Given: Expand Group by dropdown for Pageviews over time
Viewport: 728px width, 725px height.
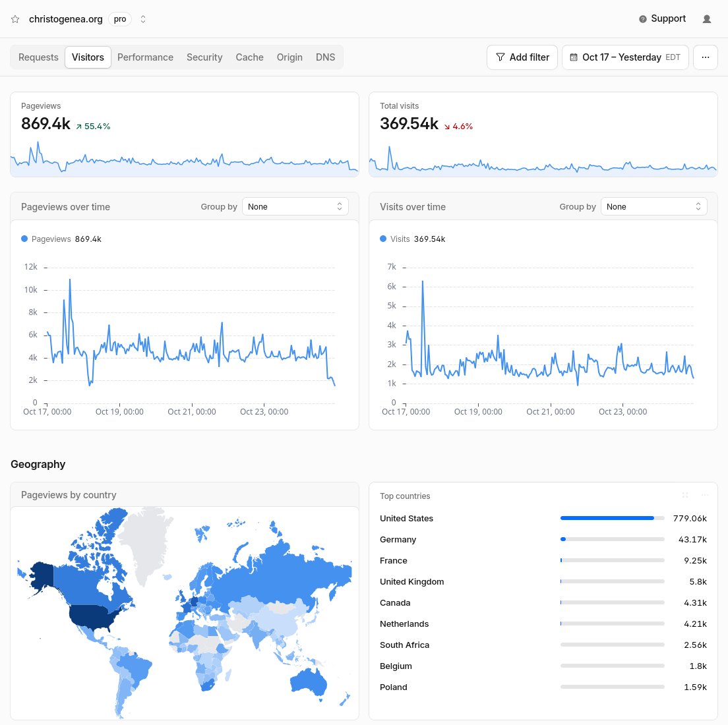Looking at the screenshot, I should [295, 206].
